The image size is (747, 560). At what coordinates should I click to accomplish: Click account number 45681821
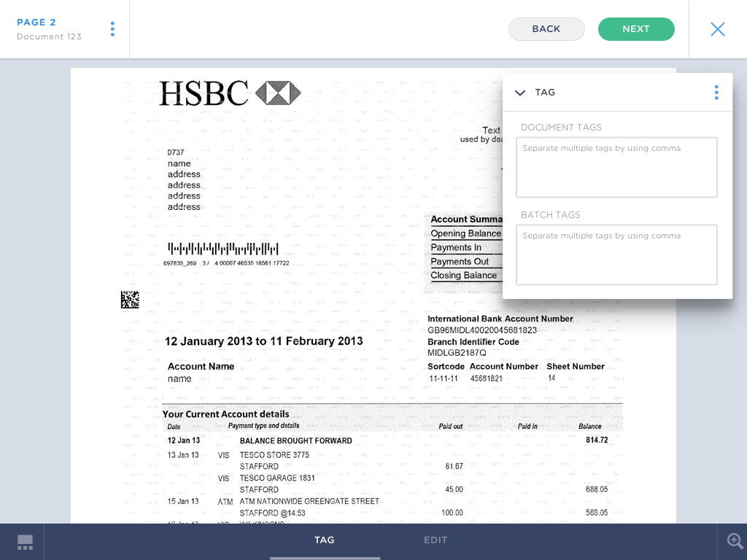pyautogui.click(x=487, y=378)
